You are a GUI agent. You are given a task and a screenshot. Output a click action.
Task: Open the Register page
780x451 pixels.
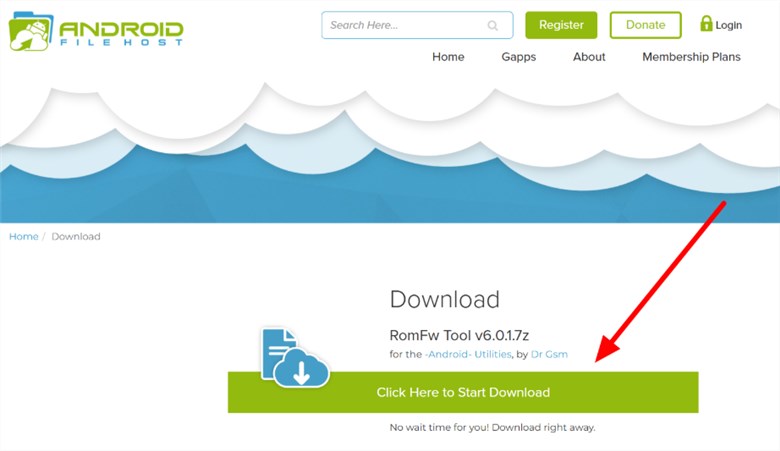(561, 25)
